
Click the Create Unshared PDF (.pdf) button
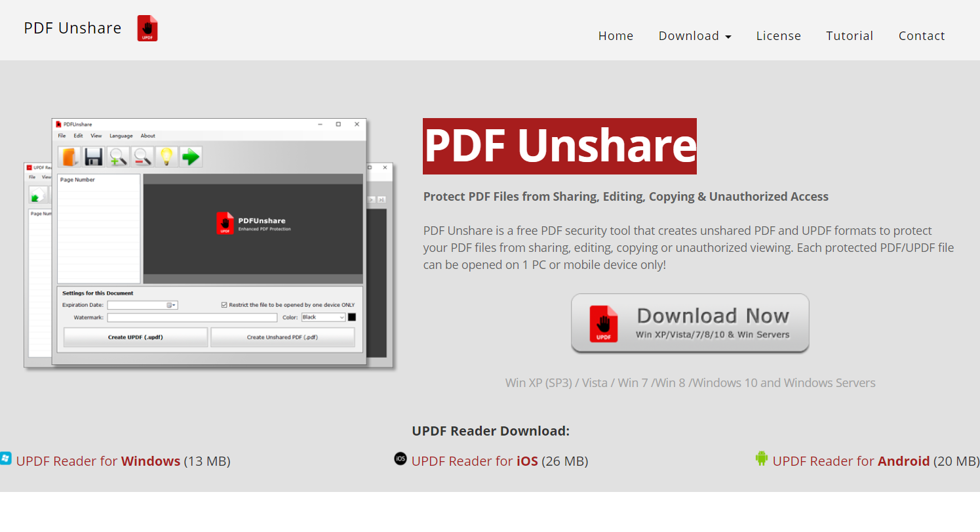pos(283,337)
